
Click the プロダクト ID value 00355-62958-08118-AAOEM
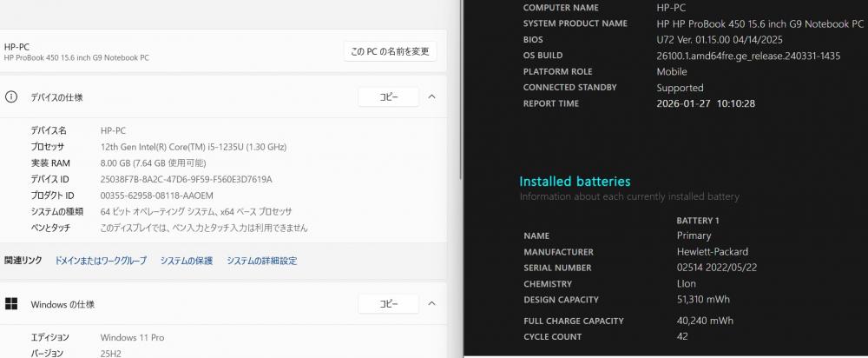tap(156, 196)
